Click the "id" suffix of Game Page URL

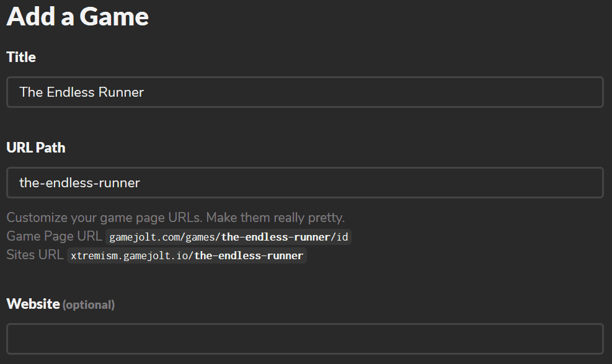click(343, 237)
